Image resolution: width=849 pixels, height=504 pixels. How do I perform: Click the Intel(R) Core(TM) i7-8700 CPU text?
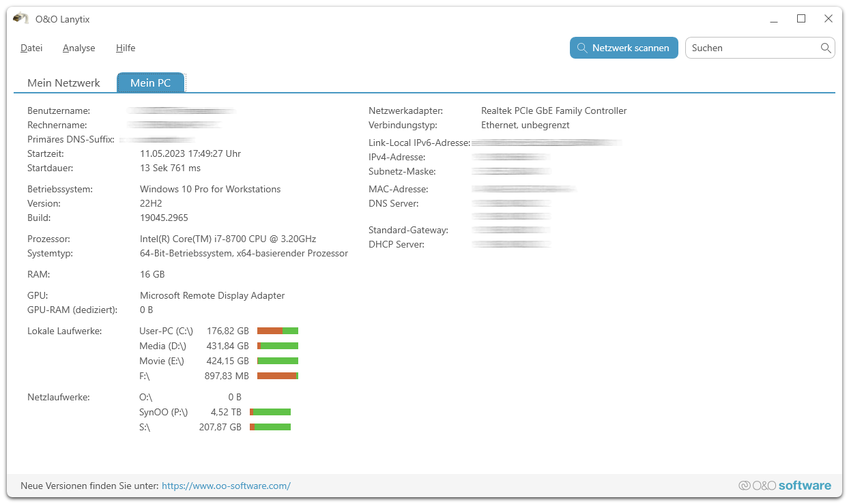228,239
